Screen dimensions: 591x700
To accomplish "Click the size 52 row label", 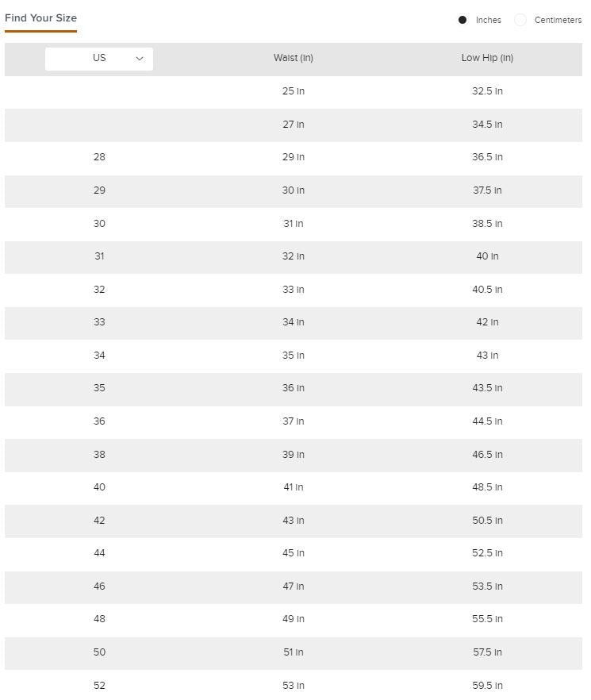I will 99,686.
